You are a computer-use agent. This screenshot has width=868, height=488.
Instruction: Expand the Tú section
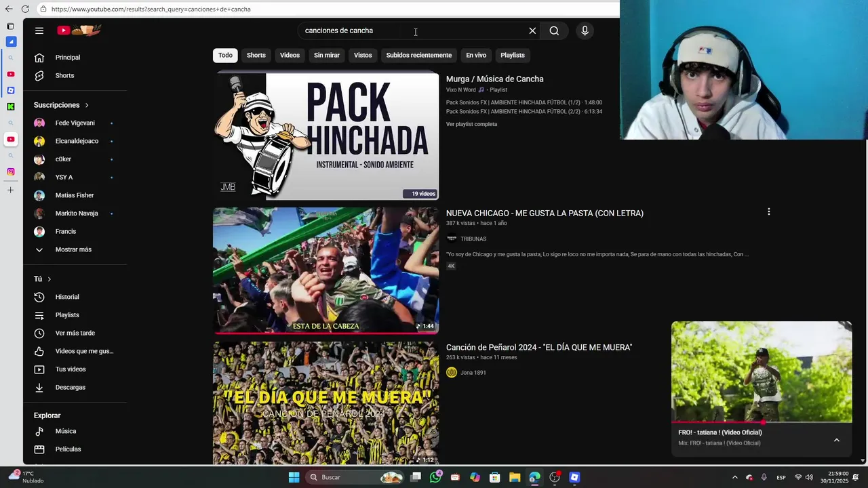42,279
